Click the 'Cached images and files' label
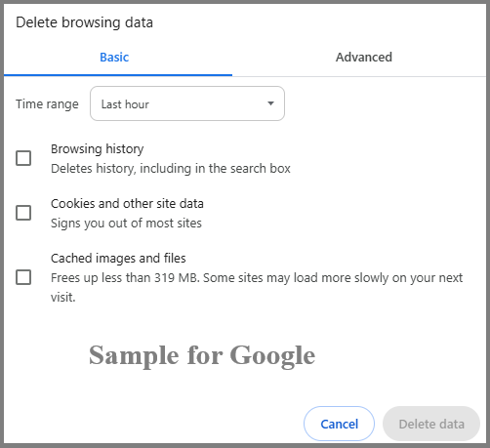The width and height of the screenshot is (490, 448). pyautogui.click(x=118, y=259)
